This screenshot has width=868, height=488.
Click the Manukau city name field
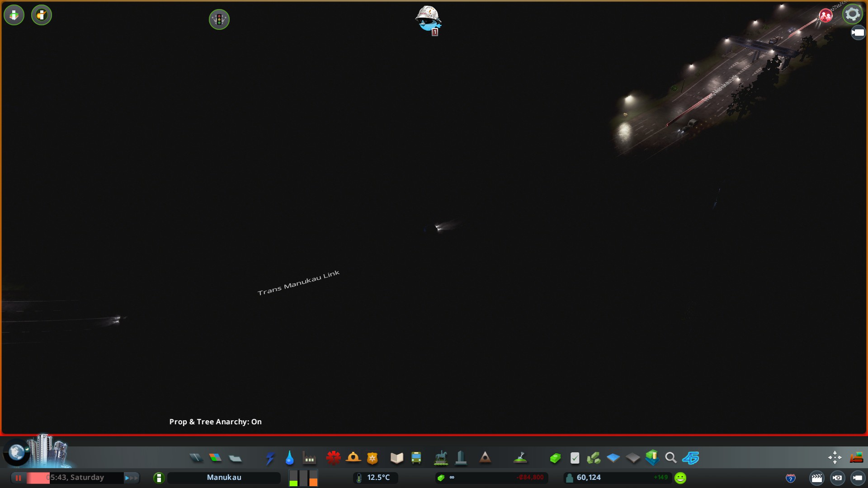(224, 478)
